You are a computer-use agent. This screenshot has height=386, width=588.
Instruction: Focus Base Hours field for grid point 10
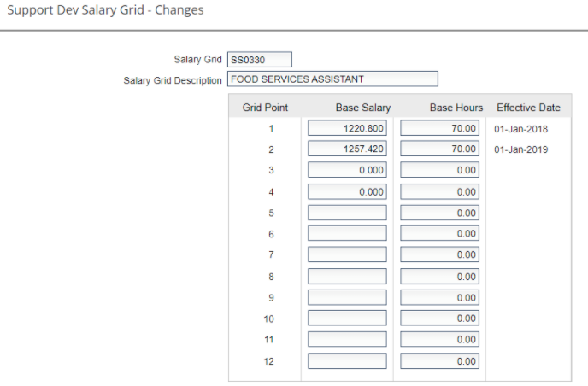pos(439,319)
